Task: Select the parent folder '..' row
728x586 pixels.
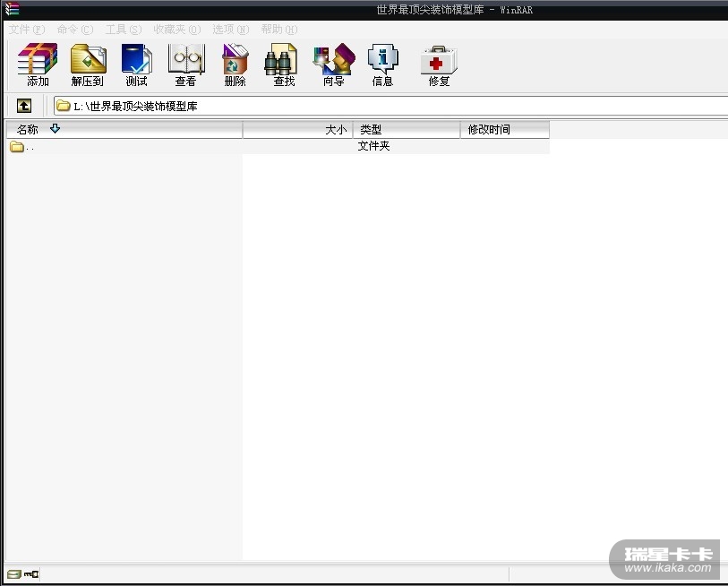Action: pos(278,146)
